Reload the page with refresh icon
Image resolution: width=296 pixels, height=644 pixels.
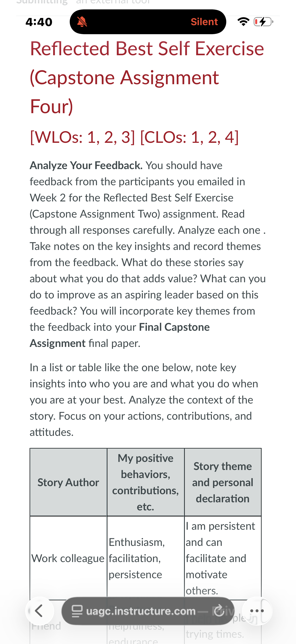click(x=219, y=611)
